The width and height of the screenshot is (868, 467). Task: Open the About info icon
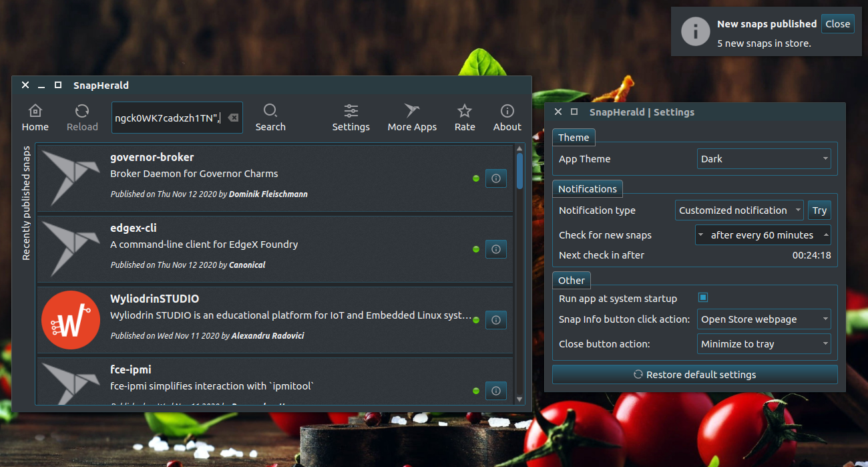[x=507, y=118]
